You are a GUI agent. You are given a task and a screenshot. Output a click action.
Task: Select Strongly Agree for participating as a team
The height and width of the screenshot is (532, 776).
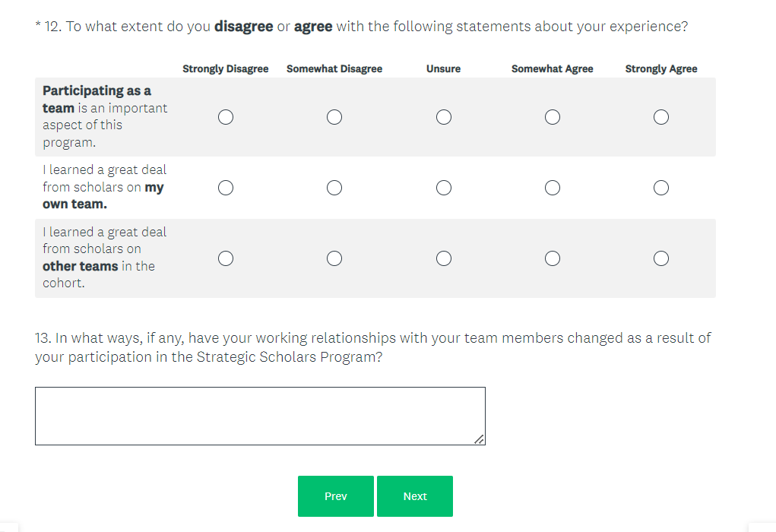[661, 117]
